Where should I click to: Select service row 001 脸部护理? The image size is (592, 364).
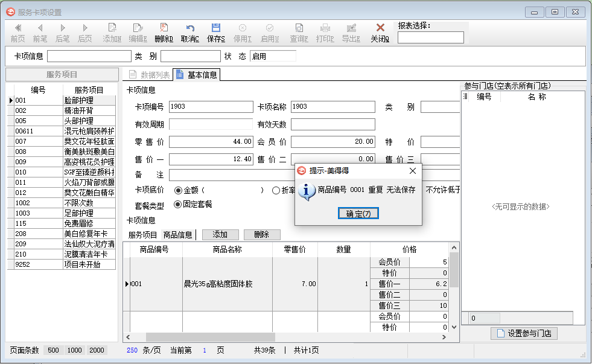(x=62, y=100)
